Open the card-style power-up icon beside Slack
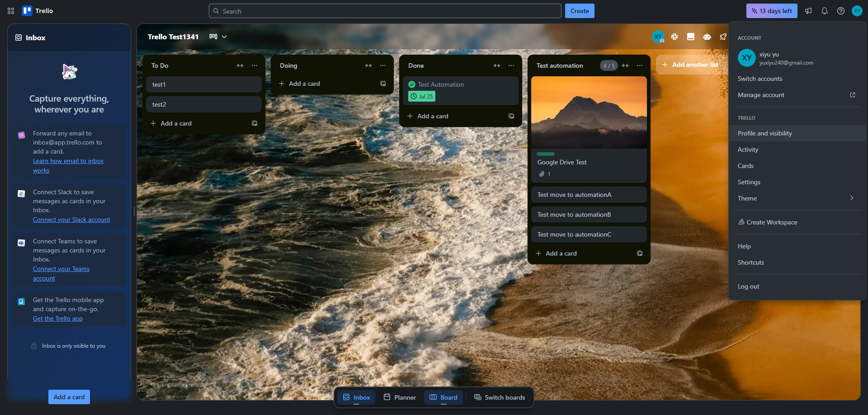Screen dimensions: 868x415 coord(691,37)
